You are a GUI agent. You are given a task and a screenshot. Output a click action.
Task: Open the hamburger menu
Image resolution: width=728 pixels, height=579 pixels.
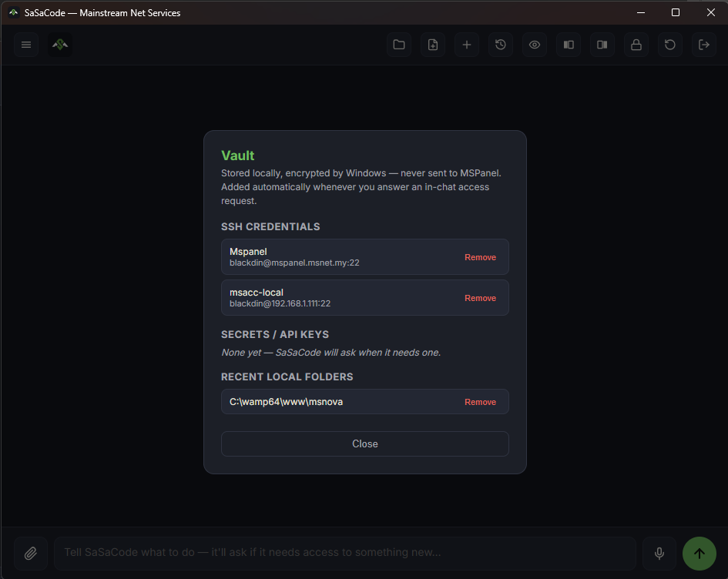[x=26, y=45]
